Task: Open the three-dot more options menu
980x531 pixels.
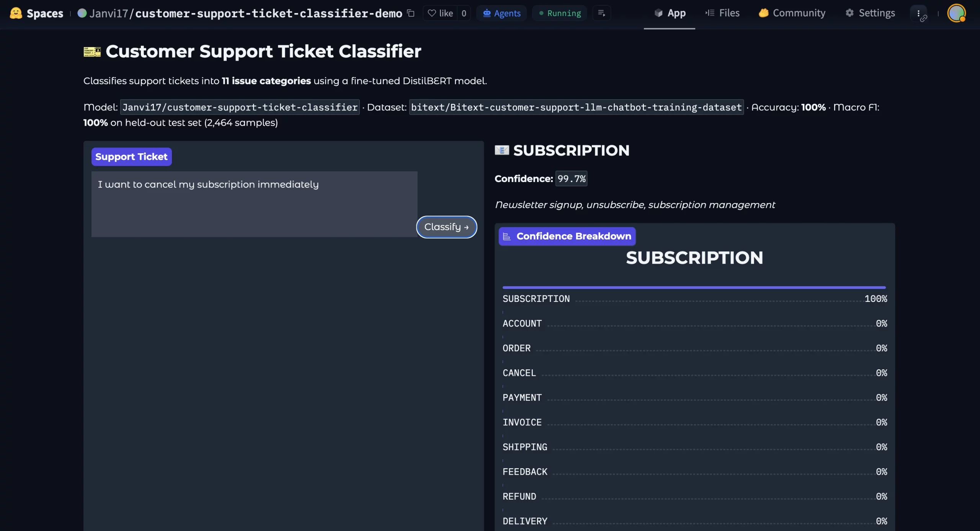Action: coord(919,13)
